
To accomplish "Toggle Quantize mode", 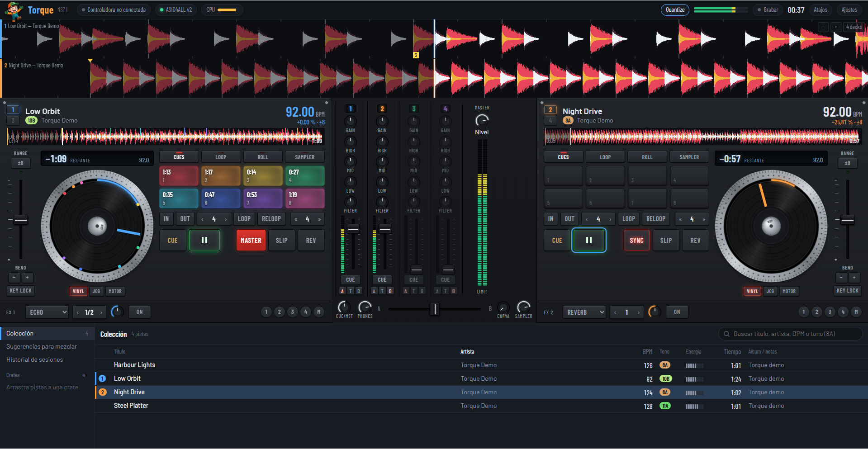I will coord(675,10).
